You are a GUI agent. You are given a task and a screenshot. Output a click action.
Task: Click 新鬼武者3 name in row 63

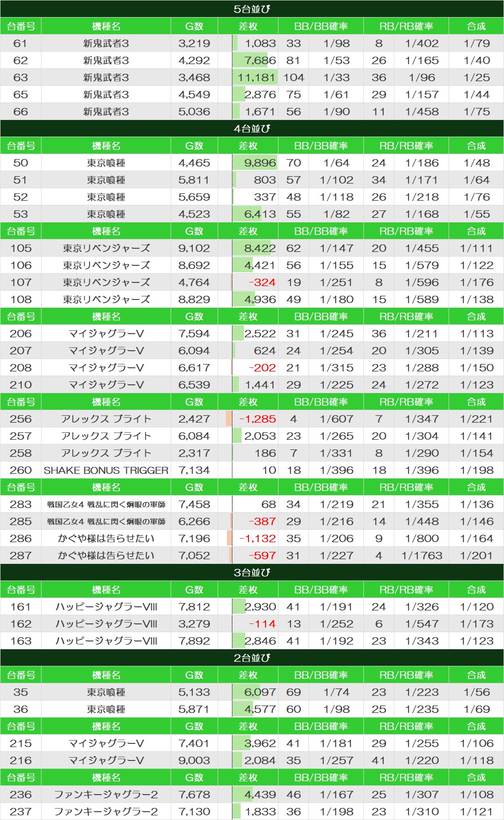(x=106, y=78)
